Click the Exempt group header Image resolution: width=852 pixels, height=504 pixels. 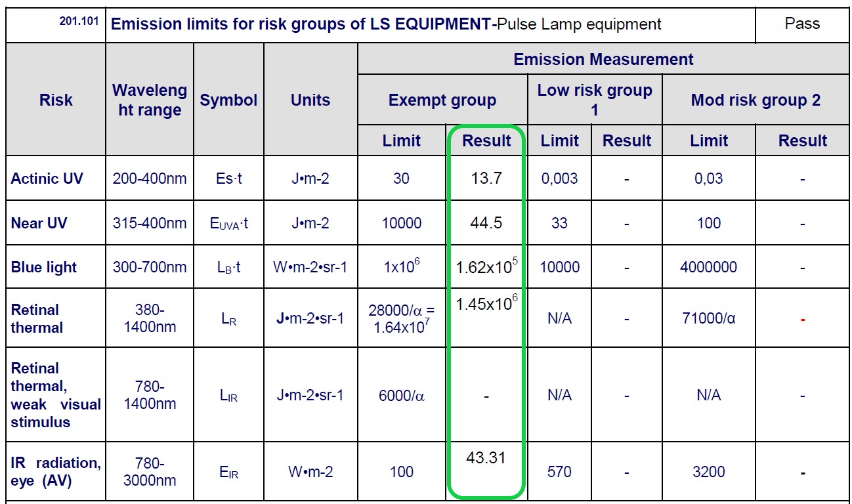pos(442,100)
